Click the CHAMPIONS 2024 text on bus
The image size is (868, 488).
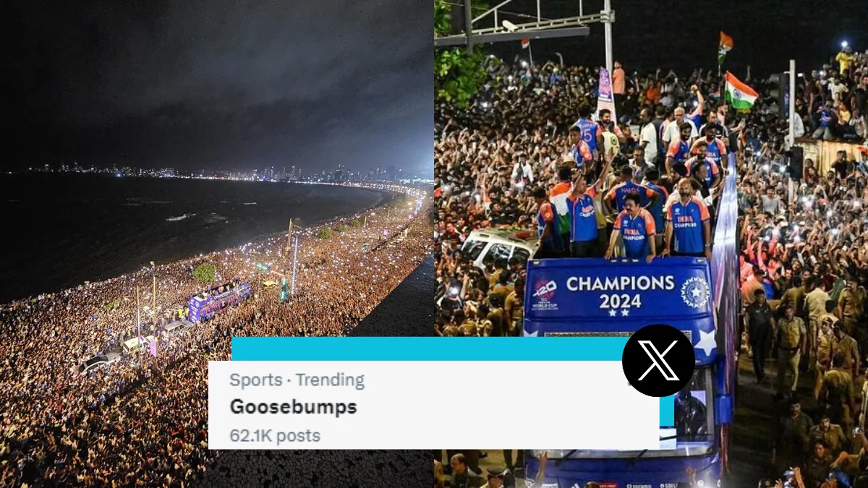tap(621, 291)
